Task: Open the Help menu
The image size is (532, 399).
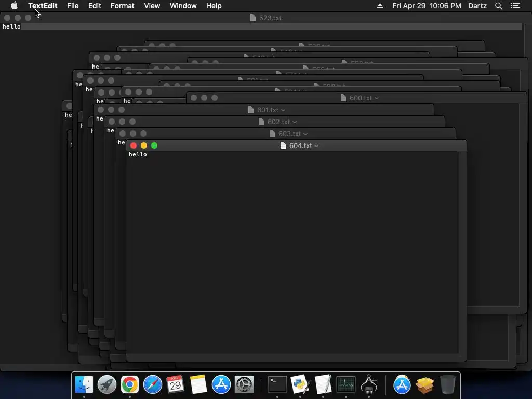Action: 214,6
